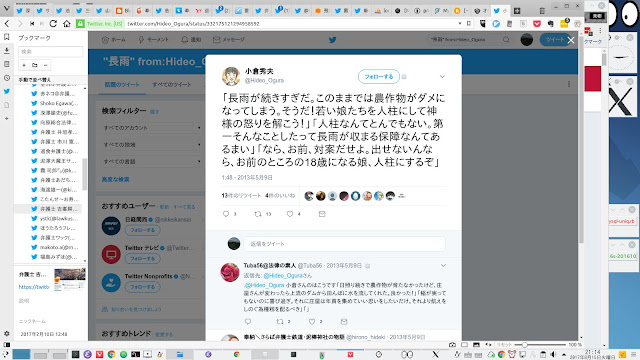Capture page with camera icon
This screenshot has height=360, width=640.
pyautogui.click(x=452, y=344)
